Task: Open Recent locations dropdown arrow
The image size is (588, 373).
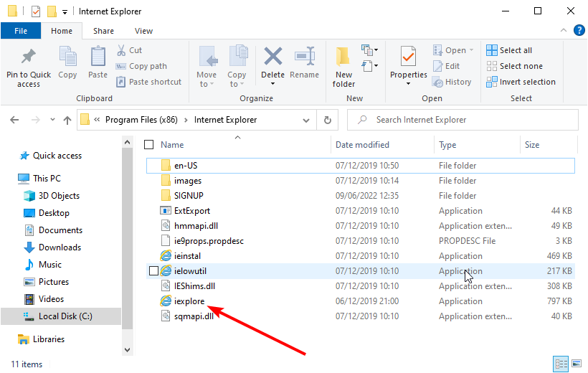Action: pyautogui.click(x=52, y=120)
